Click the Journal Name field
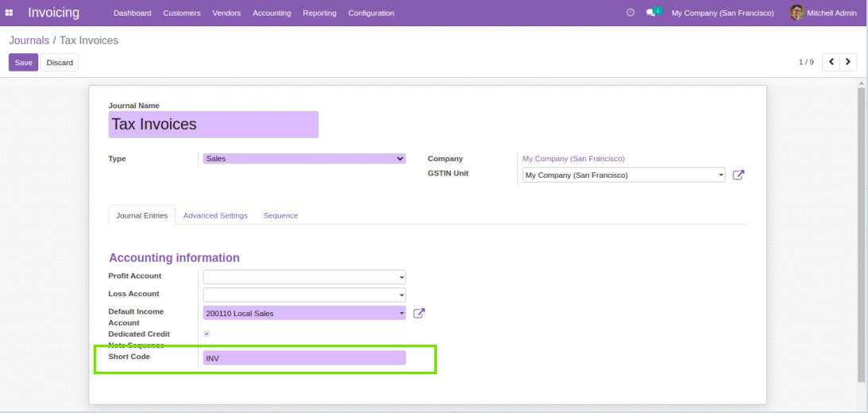 point(213,124)
